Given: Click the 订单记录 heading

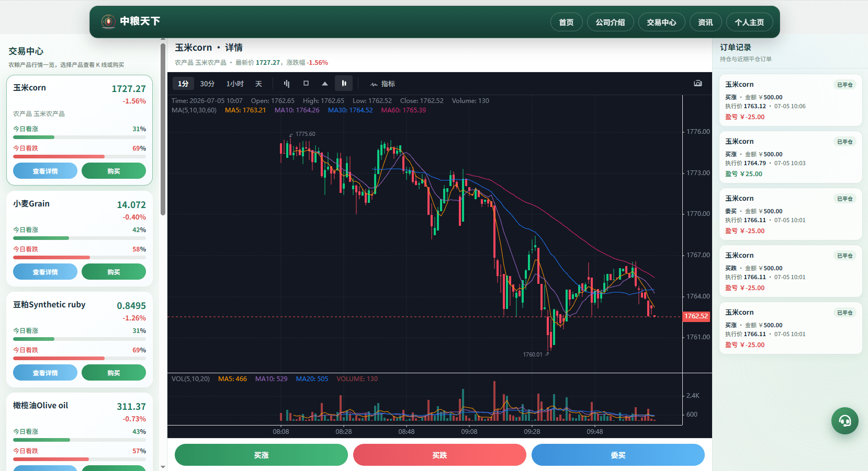Looking at the screenshot, I should [736, 48].
